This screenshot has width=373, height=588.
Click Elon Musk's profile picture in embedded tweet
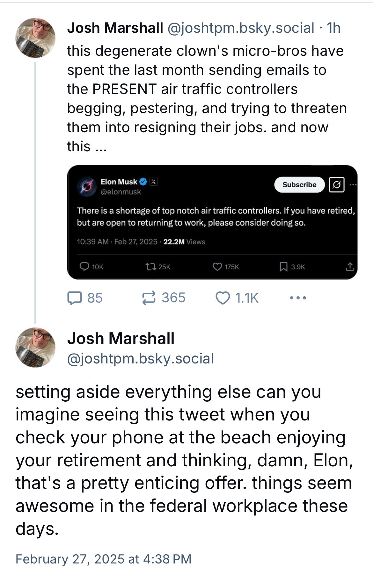87,186
